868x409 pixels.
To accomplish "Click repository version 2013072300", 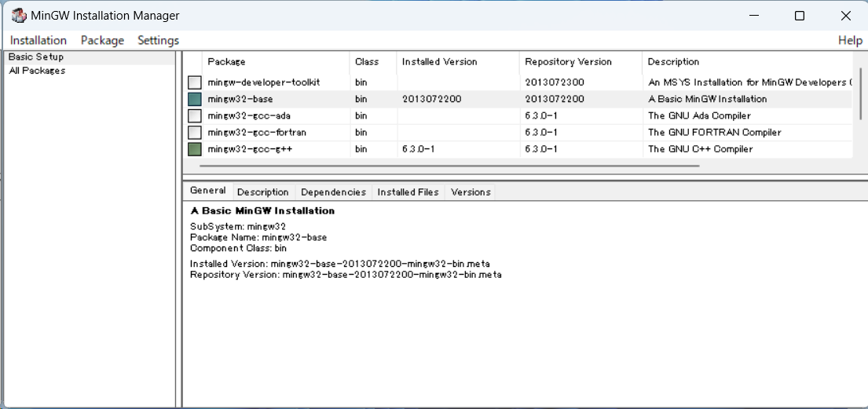I will [555, 82].
